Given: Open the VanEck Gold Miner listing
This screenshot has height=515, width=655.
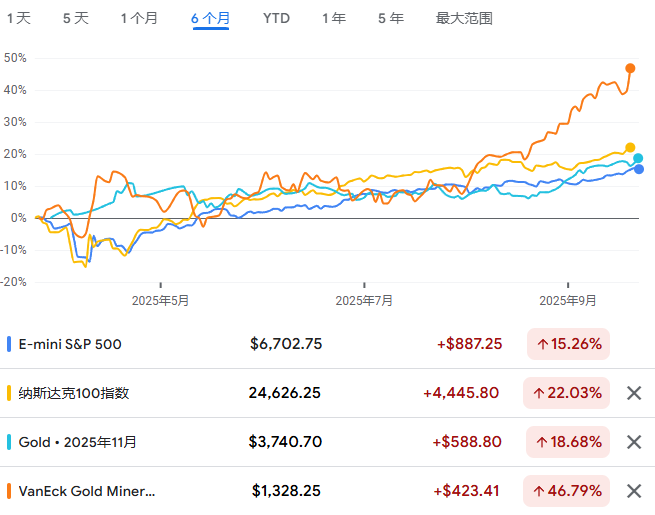Looking at the screenshot, I should coord(87,491).
